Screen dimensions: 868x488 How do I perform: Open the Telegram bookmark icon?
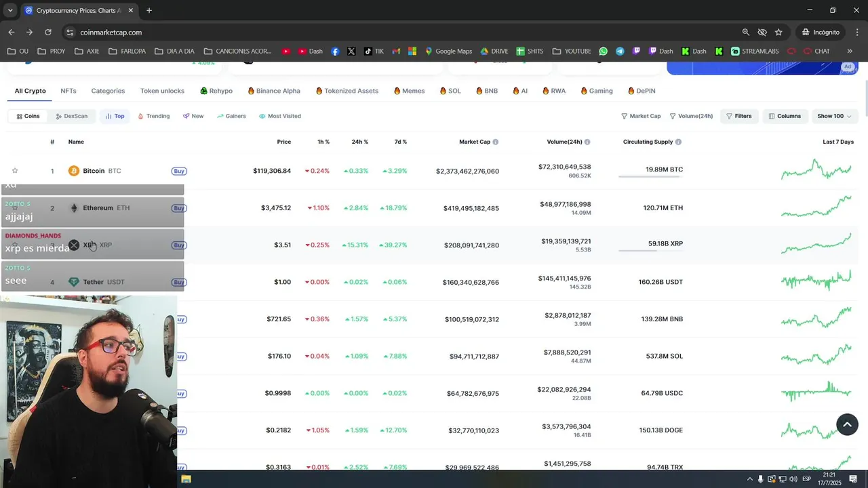click(620, 51)
